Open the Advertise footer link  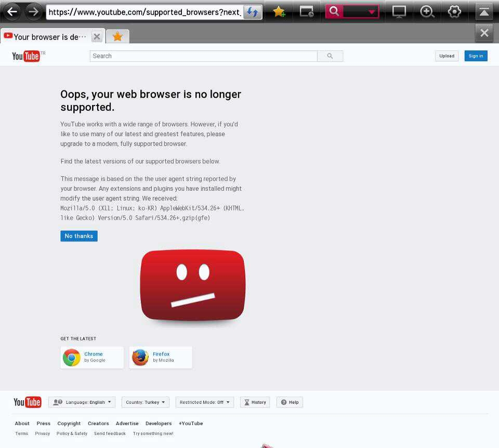127,424
